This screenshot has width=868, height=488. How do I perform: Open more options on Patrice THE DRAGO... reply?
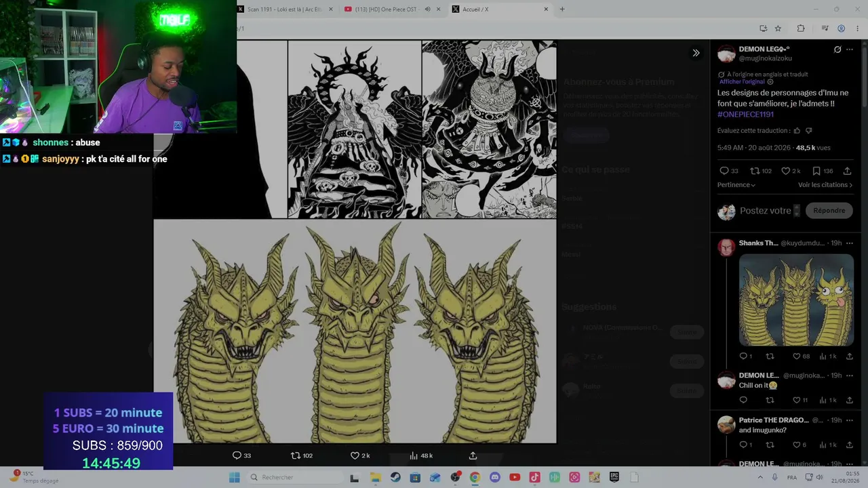pos(850,420)
